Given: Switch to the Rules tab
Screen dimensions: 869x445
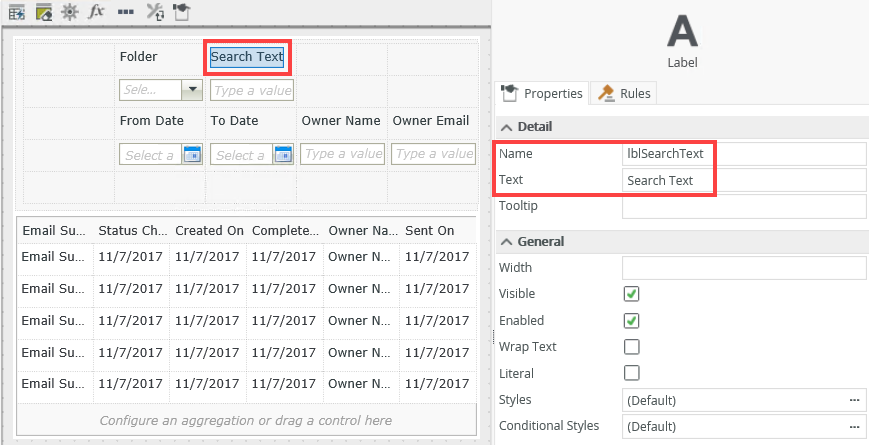Looking at the screenshot, I should tap(624, 93).
